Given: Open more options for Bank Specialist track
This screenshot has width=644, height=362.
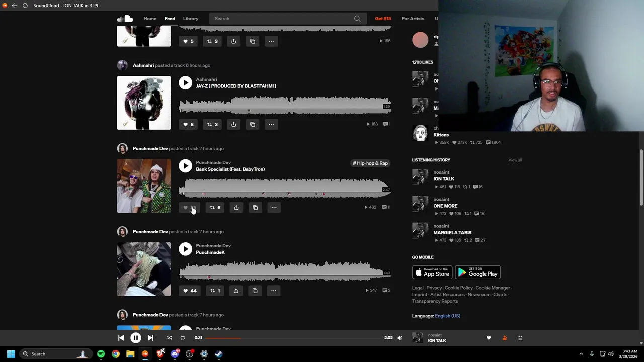Looking at the screenshot, I should (x=274, y=208).
